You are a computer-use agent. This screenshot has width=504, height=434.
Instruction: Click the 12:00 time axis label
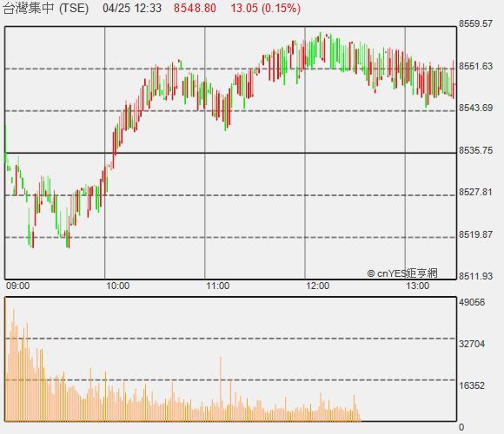point(317,286)
